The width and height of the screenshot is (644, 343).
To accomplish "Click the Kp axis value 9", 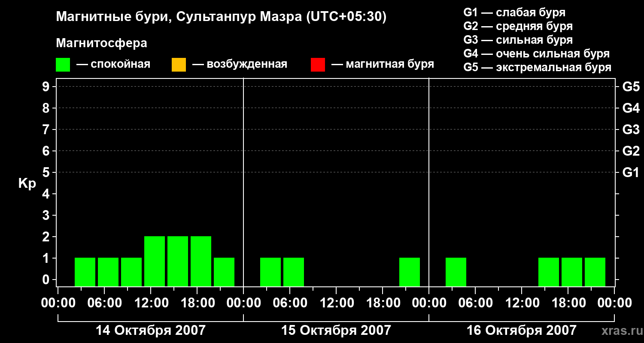I will 47,87.
